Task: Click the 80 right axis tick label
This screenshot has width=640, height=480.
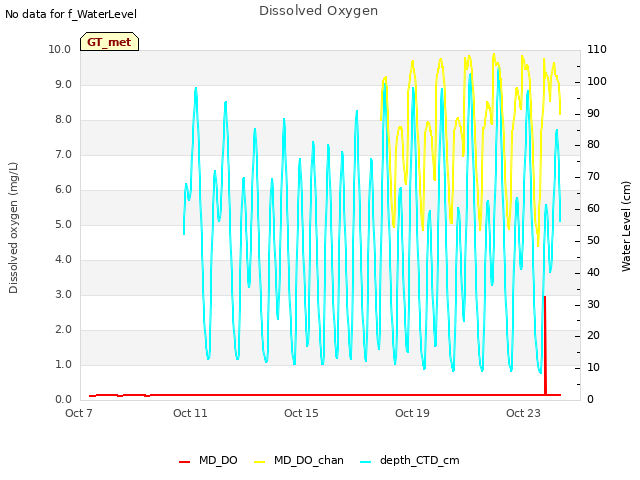Action: [x=593, y=144]
